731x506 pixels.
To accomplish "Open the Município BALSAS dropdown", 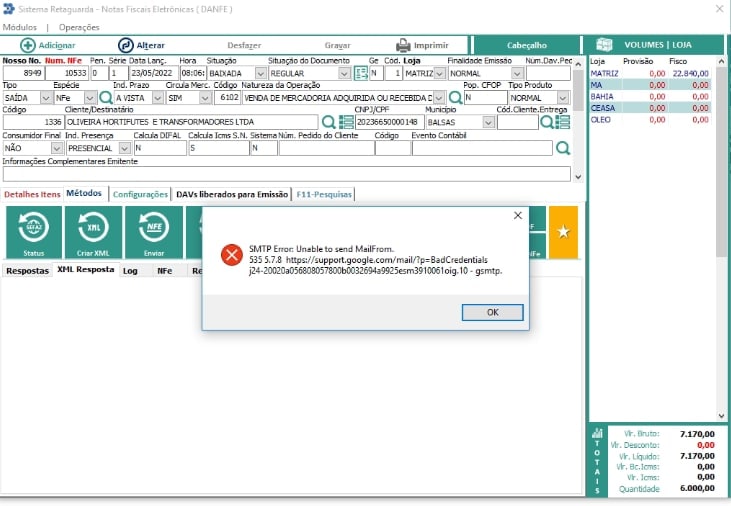I will [489, 122].
